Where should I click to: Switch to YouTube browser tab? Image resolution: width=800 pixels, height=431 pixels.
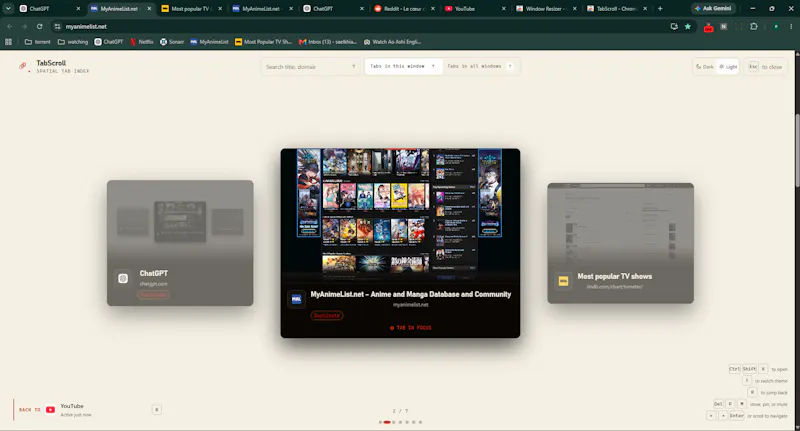476,9
